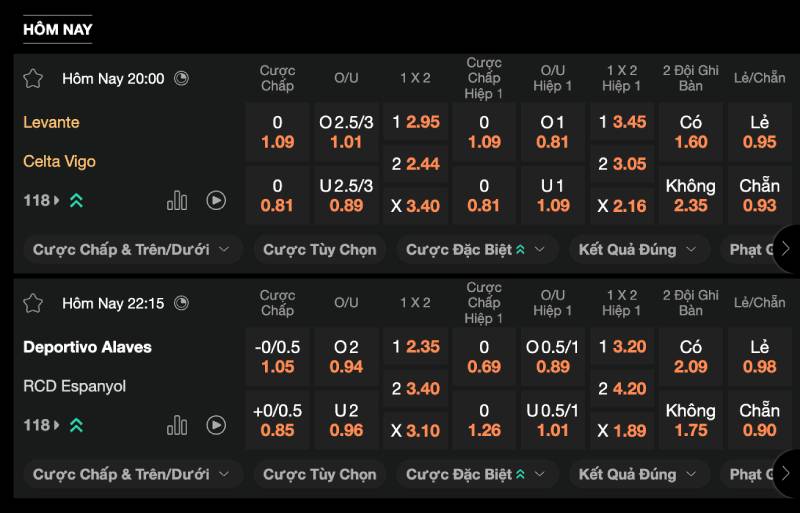The width and height of the screenshot is (800, 513).
Task: Bet on Levante win at odds 2.95
Action: click(x=417, y=122)
